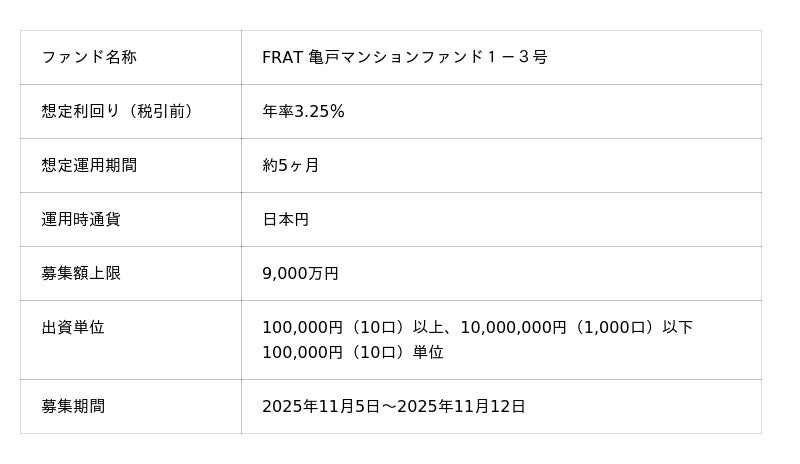Image resolution: width=800 pixels, height=464 pixels.
Task: Select the 約5ヶ月 period value
Action: [x=290, y=165]
